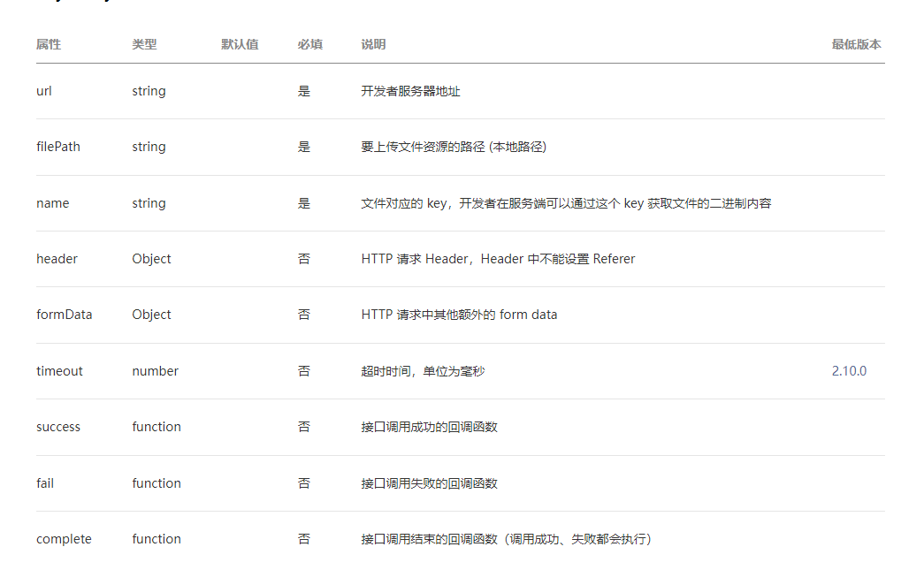Screen dimensions: 924x562
Task: Select the success callback property
Action: coord(58,427)
